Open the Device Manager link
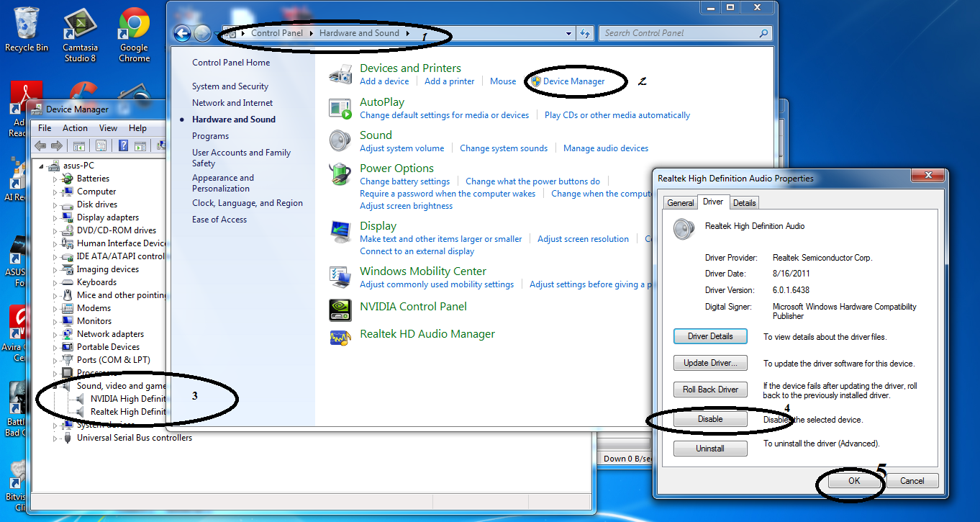The width and height of the screenshot is (980, 522). pos(574,81)
